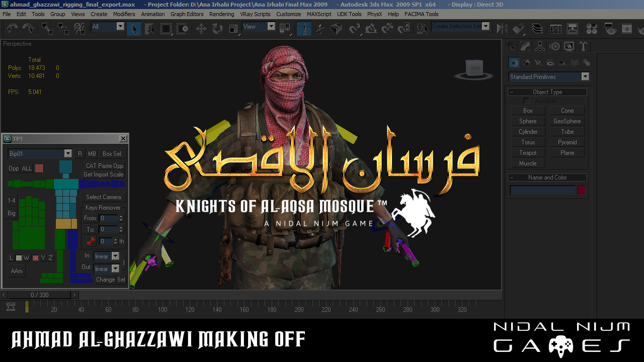Click the object color swatch in Name and Color
644x362 pixels.
[582, 190]
